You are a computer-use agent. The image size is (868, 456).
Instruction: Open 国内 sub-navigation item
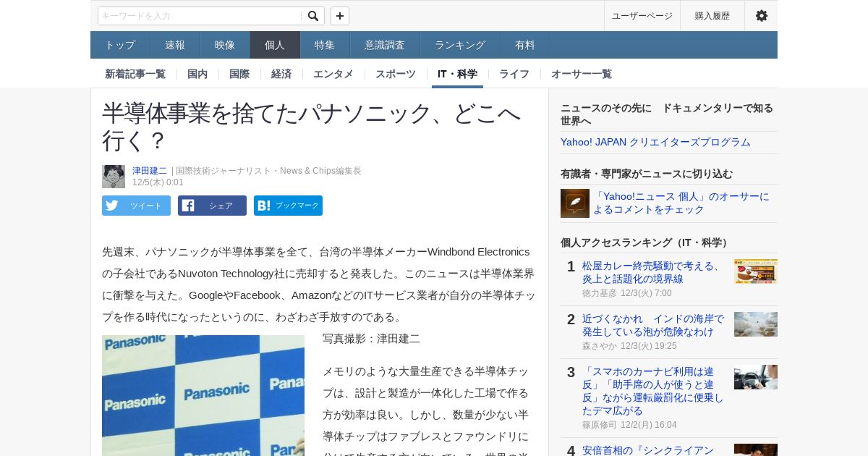pos(197,74)
